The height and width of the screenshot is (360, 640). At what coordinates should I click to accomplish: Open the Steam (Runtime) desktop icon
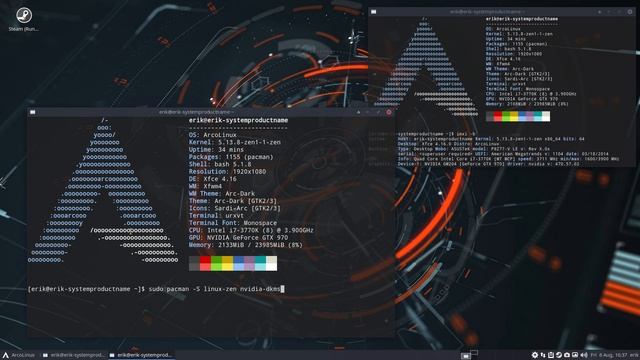[24, 19]
